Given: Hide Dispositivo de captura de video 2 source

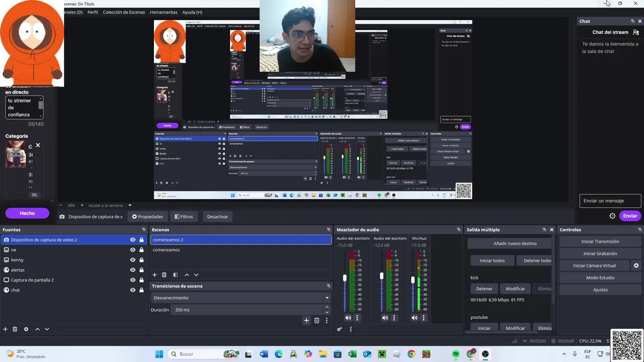Looking at the screenshot, I should point(133,240).
